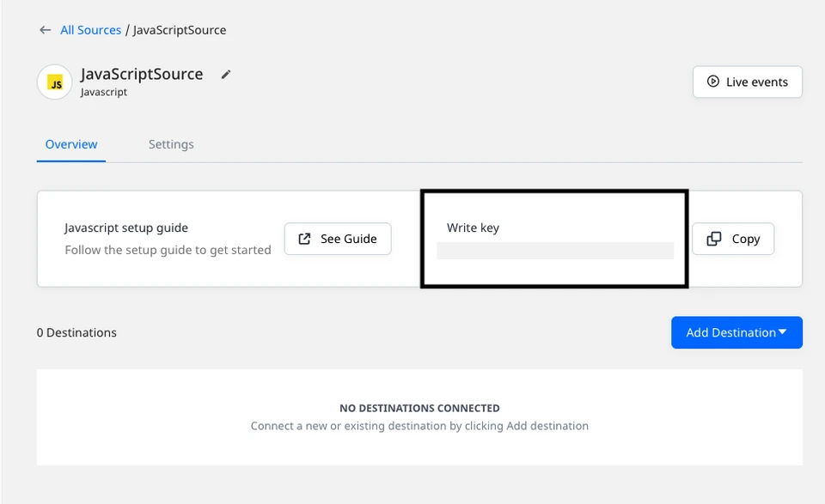This screenshot has height=504, width=825.
Task: Select the JavaScriptSource breadcrumb segment
Action: pyautogui.click(x=180, y=29)
